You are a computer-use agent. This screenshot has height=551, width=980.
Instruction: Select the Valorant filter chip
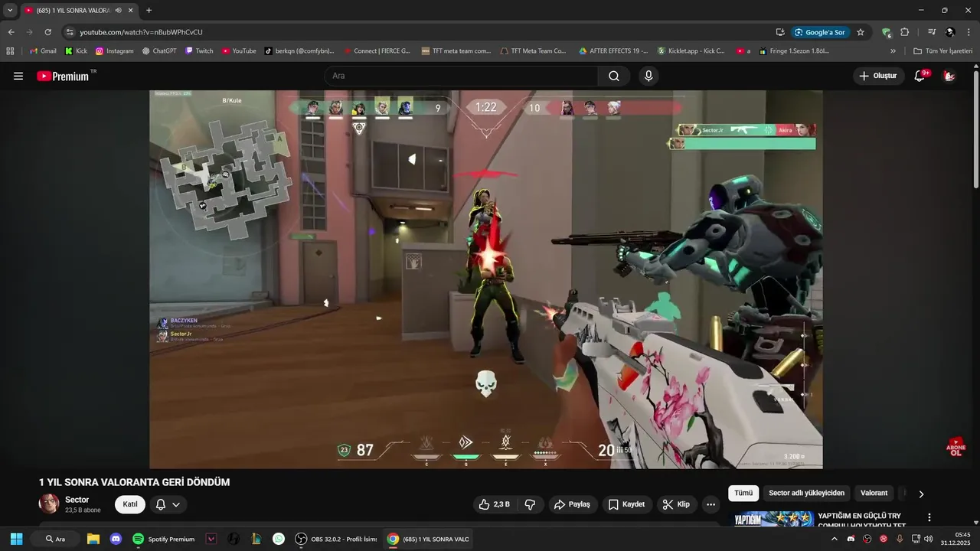coord(874,493)
